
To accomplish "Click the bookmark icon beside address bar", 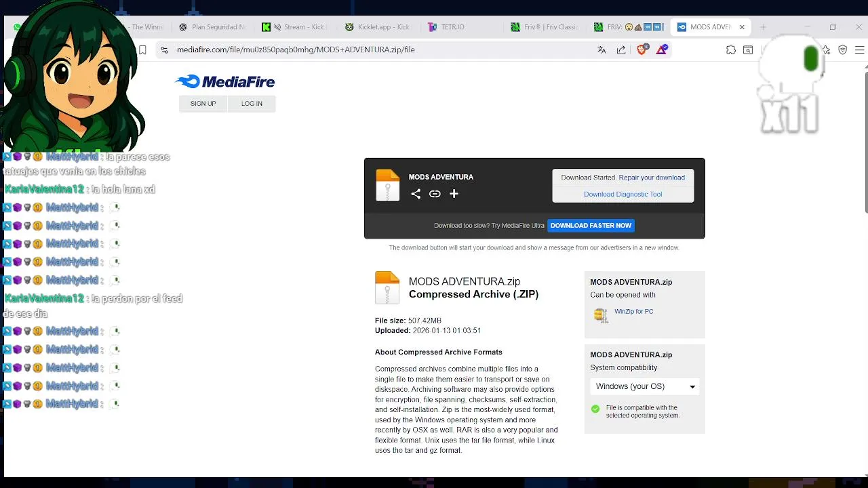I will 142,49.
